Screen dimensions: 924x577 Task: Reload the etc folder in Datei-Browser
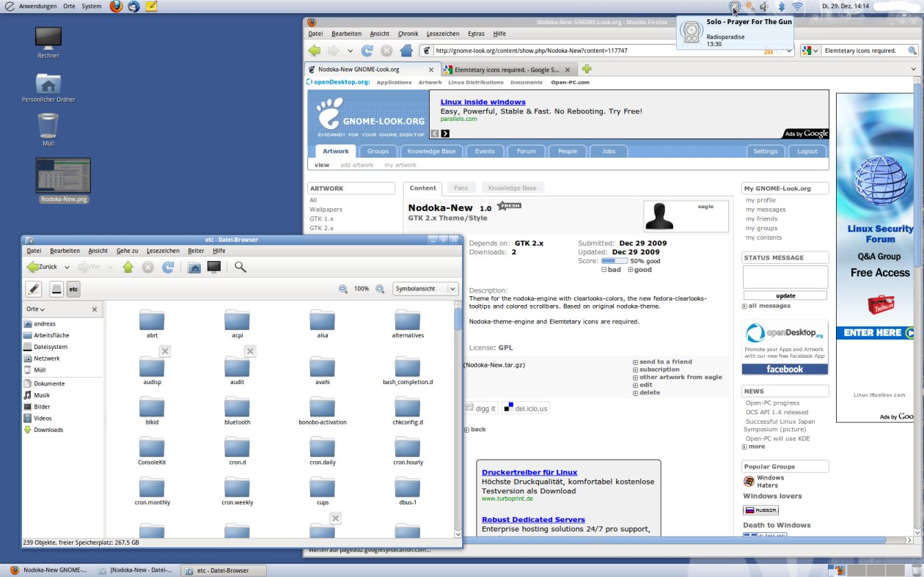point(168,267)
